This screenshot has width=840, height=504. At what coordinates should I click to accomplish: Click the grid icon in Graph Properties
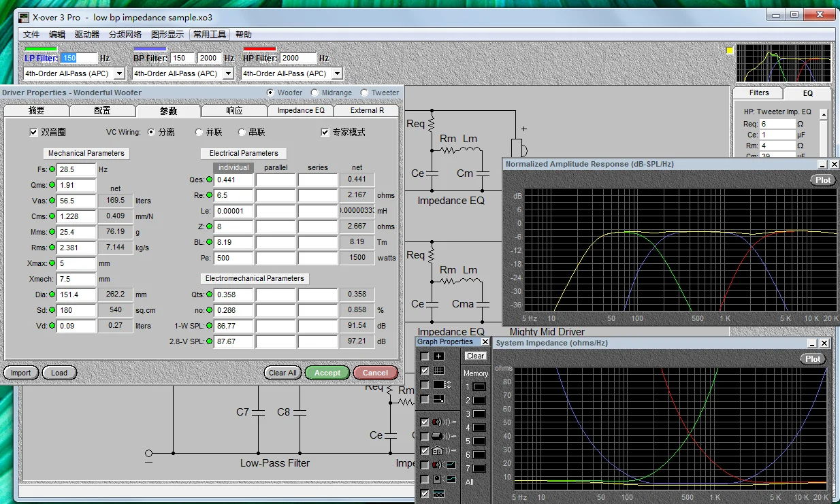coord(439,371)
